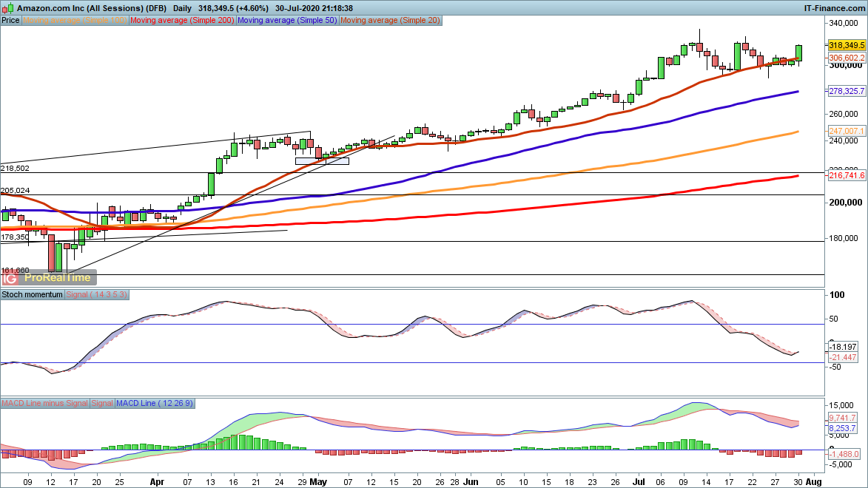
Task: Select Moving average (Simple 200) legend label
Action: [182, 20]
